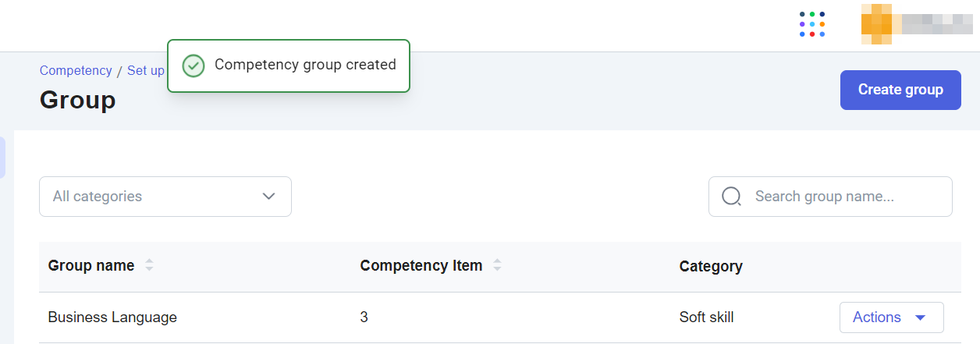Click sort arrows beside Group name
The image size is (980, 344).
coord(149,266)
